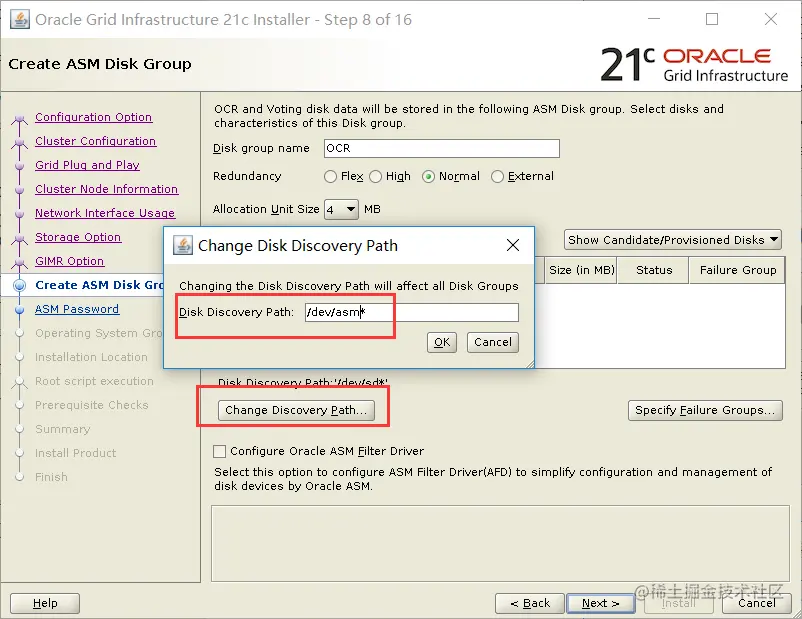Expand Show Candidate/Provisioned Disks dropdown
The image size is (802, 619).
(673, 240)
